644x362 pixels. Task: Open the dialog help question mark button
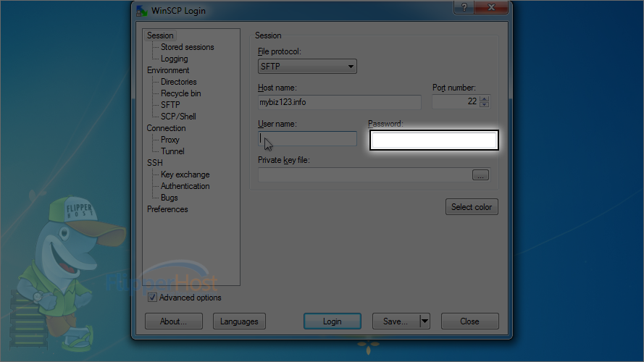(464, 7)
